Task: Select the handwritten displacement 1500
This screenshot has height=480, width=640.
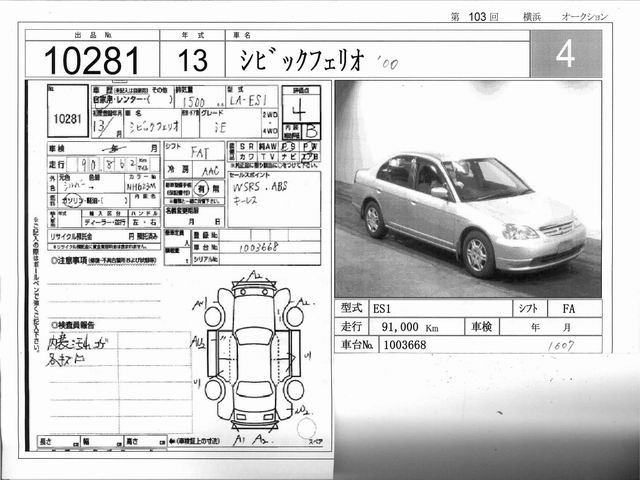Action: 193,102
